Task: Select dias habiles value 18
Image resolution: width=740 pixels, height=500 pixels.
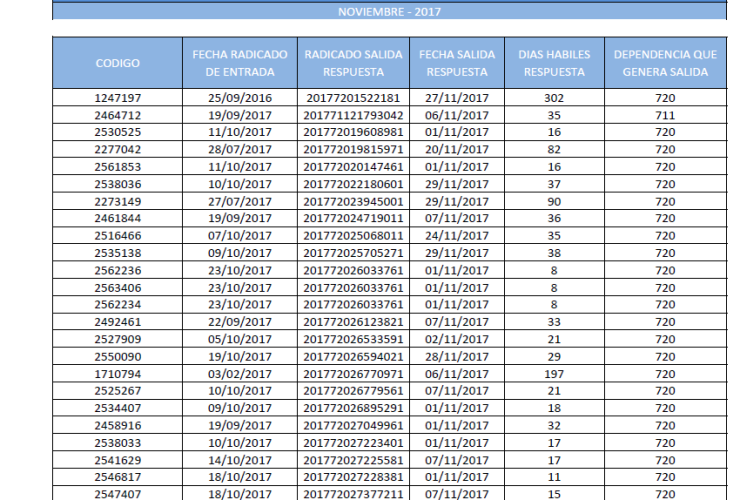Action: [554, 408]
